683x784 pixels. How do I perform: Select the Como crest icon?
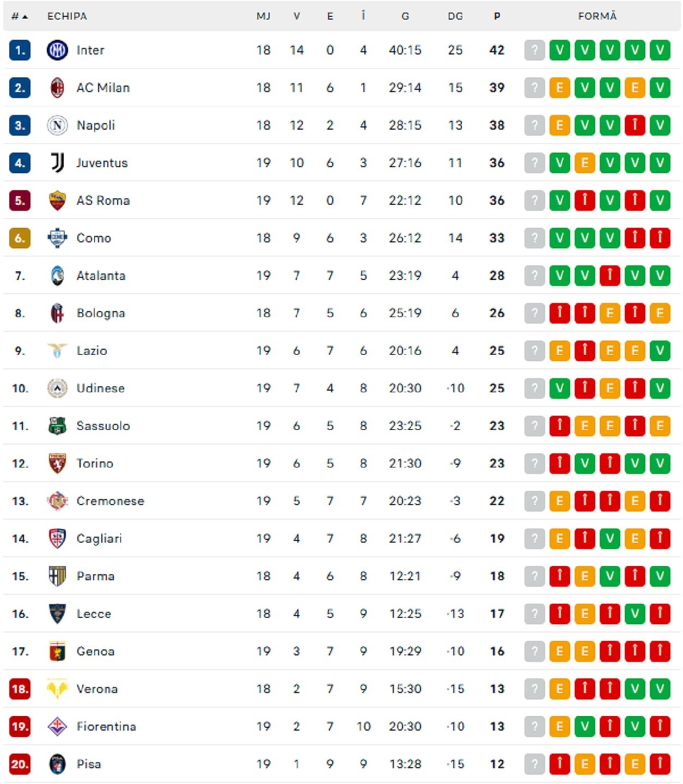tap(57, 238)
